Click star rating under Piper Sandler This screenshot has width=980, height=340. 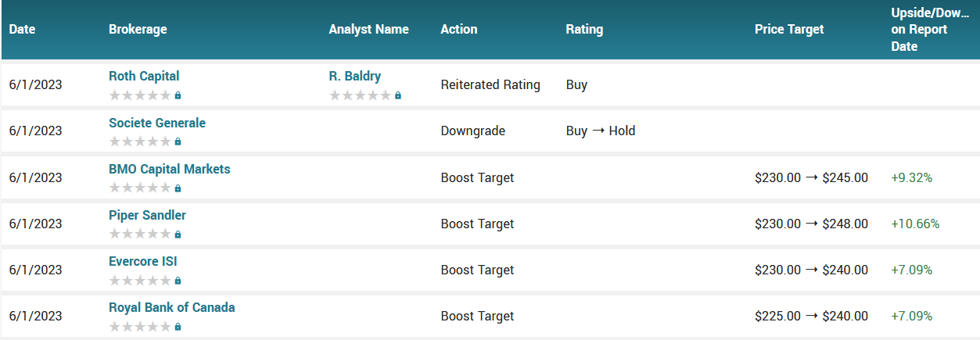pos(140,234)
